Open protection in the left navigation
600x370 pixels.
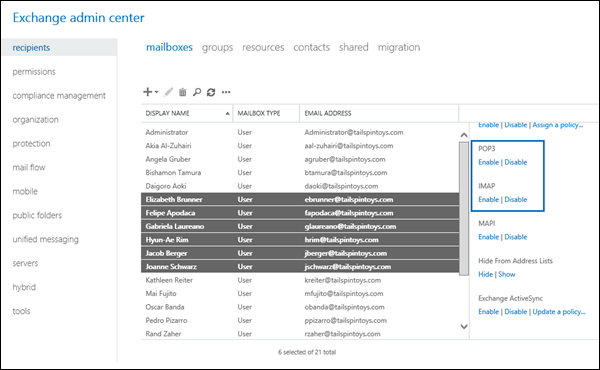tap(31, 143)
